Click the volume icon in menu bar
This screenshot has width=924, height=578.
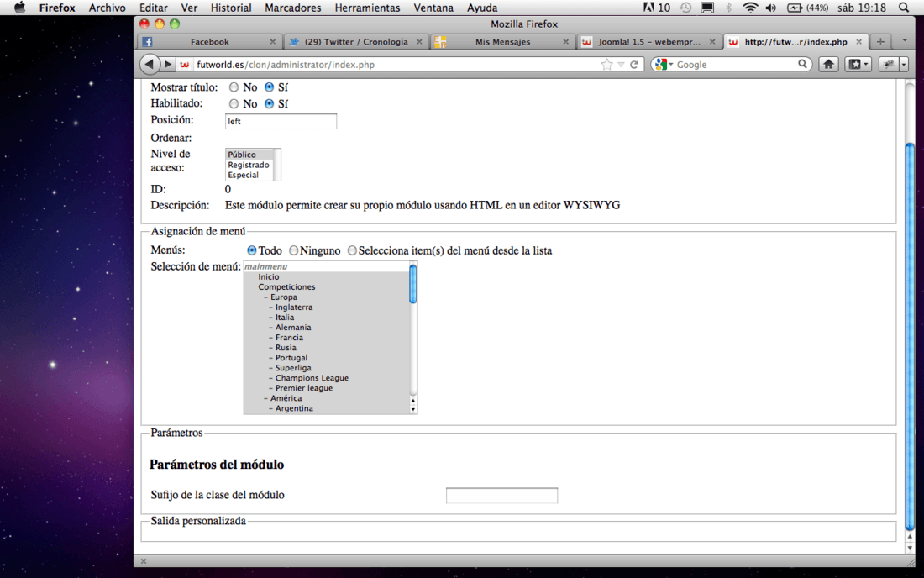[771, 8]
